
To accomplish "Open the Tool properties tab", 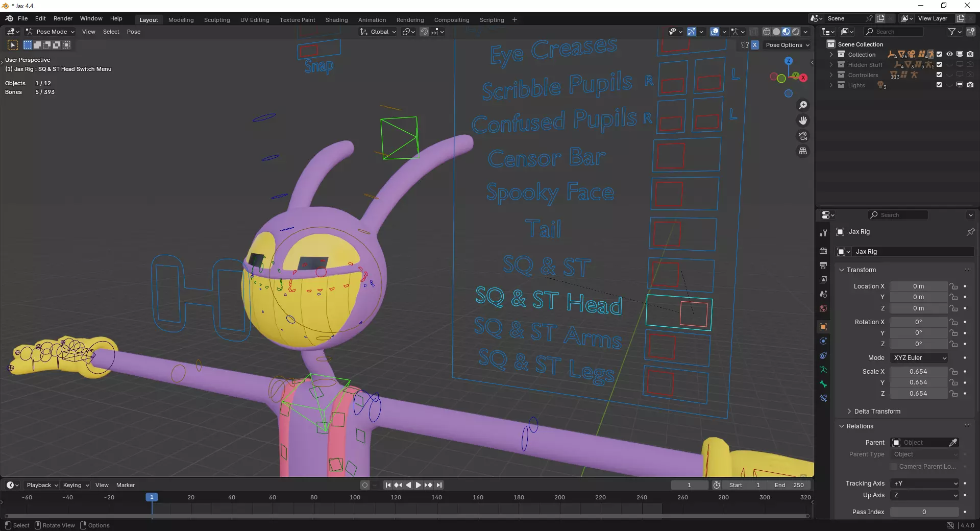I will pyautogui.click(x=823, y=233).
